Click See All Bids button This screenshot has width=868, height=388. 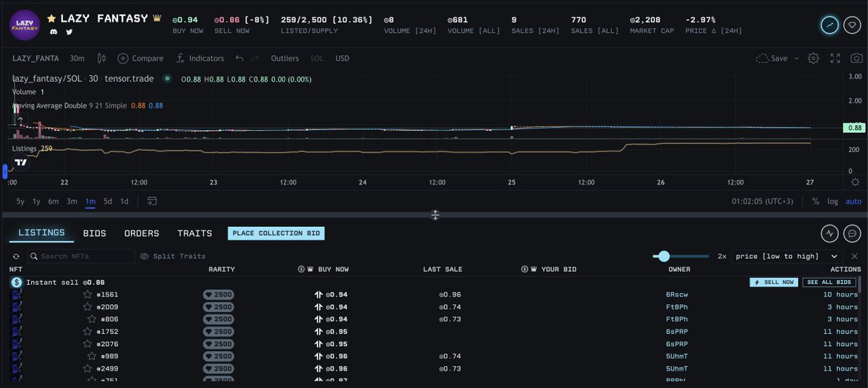click(829, 283)
